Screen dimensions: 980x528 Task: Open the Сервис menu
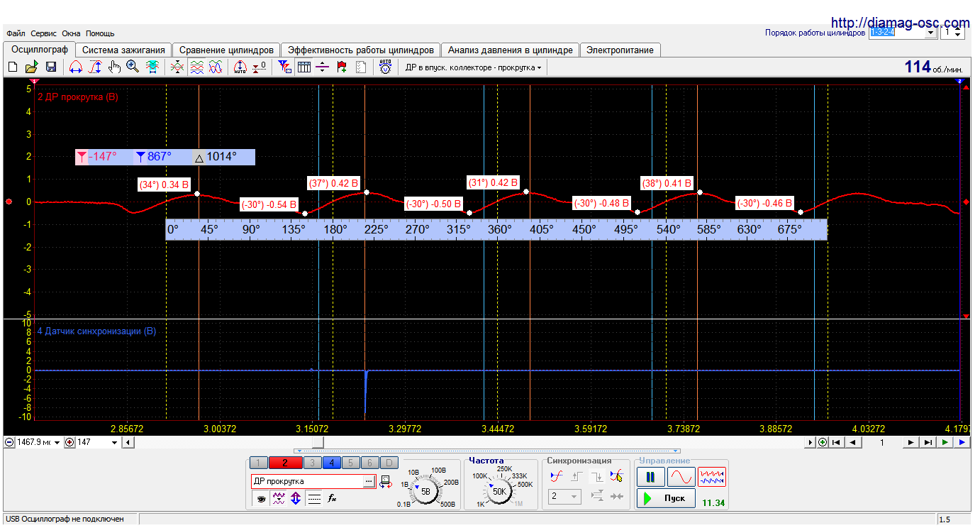(44, 33)
